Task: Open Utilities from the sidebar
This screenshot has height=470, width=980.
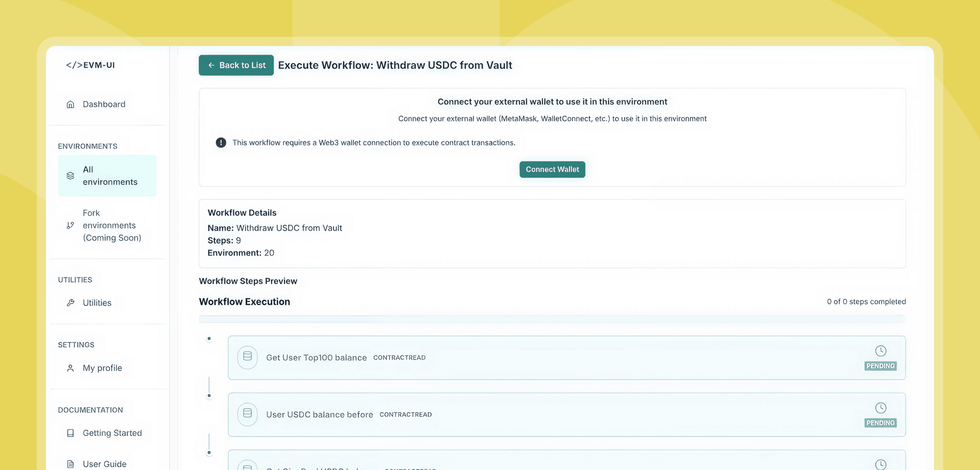Action: coord(97,303)
